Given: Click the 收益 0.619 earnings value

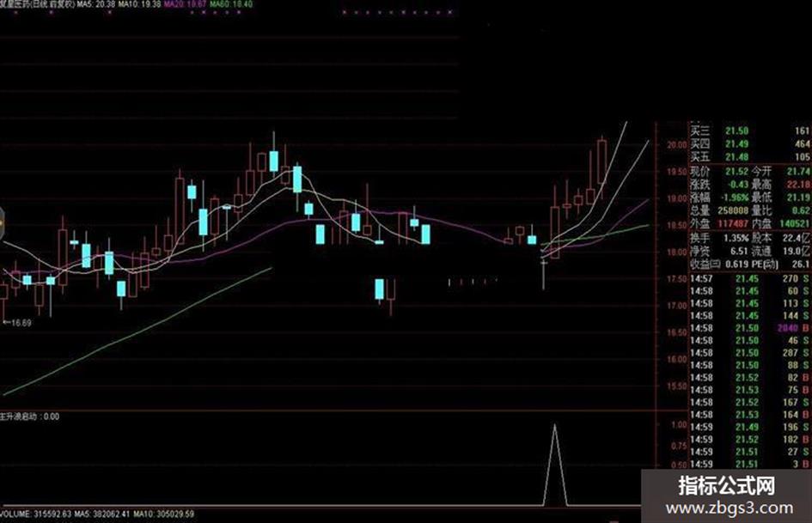Looking at the screenshot, I should point(719,265).
